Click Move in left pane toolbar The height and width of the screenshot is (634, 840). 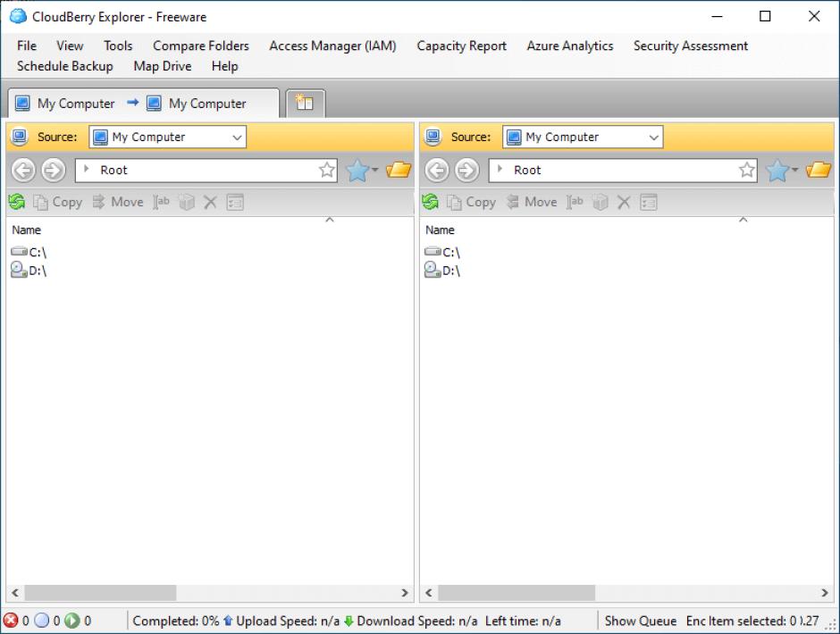pyautogui.click(x=117, y=202)
